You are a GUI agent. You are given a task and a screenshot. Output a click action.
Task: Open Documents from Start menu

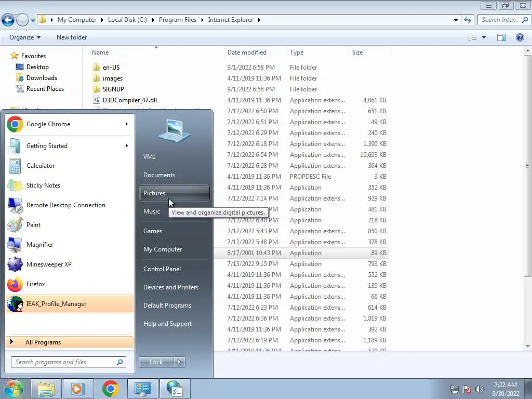click(175, 175)
